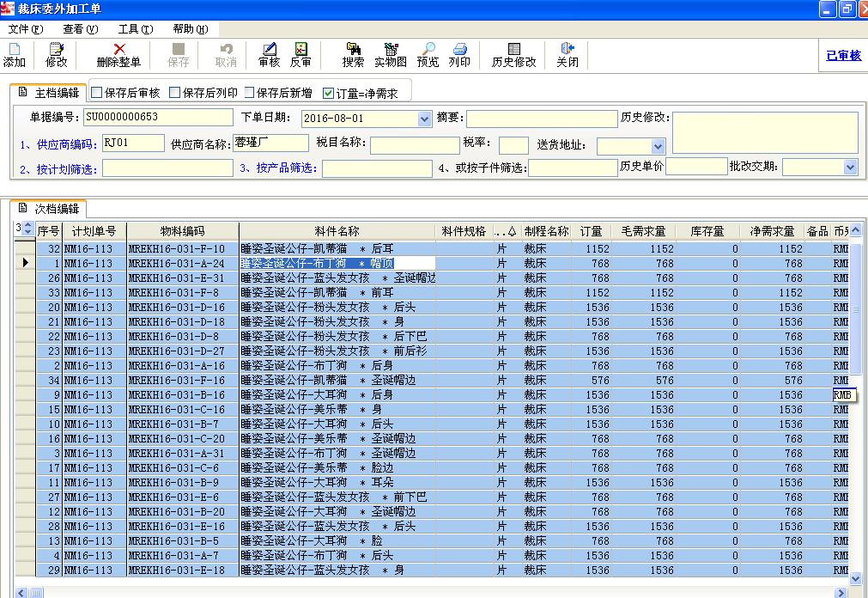Click the grid scrollbar down arrow

[856, 578]
